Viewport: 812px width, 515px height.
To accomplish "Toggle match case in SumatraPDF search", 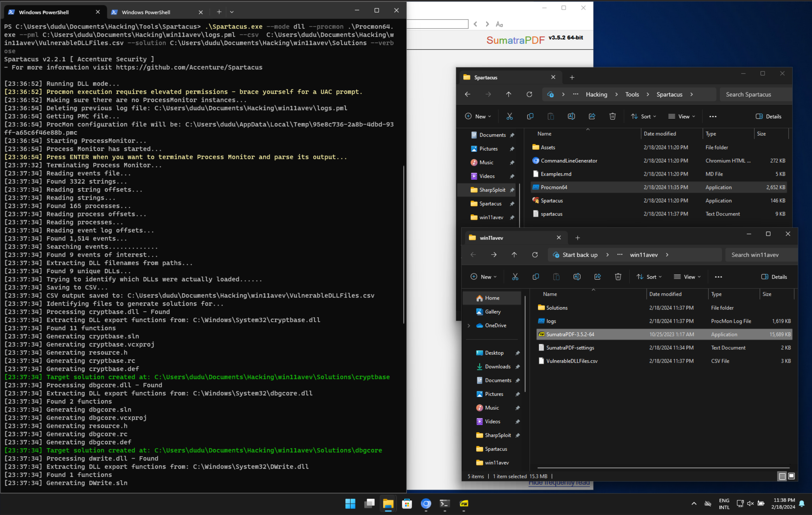I will 499,24.
